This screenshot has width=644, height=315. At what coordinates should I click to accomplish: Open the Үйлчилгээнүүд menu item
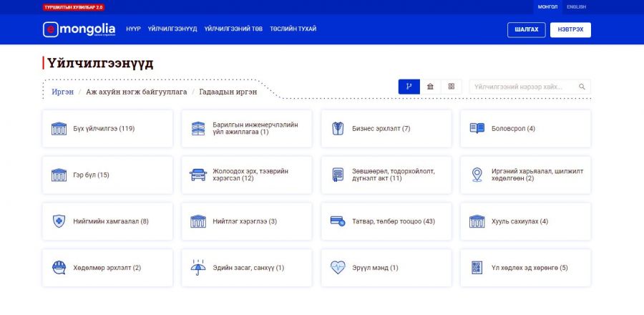172,29
